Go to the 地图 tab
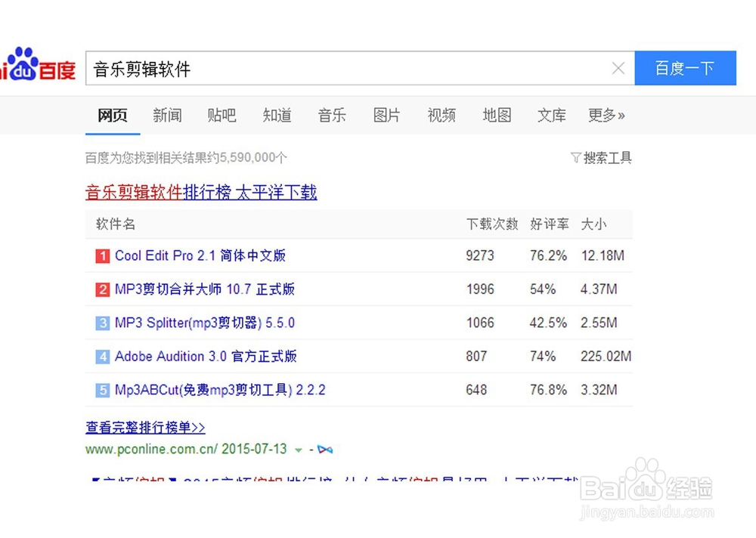Screen dimensions: 756x538 click(497, 115)
